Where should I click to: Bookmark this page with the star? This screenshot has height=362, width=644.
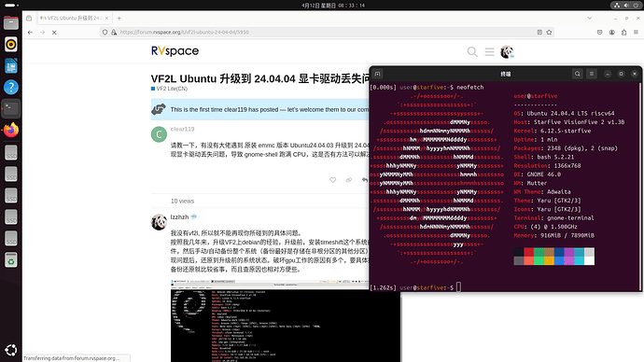(549, 32)
